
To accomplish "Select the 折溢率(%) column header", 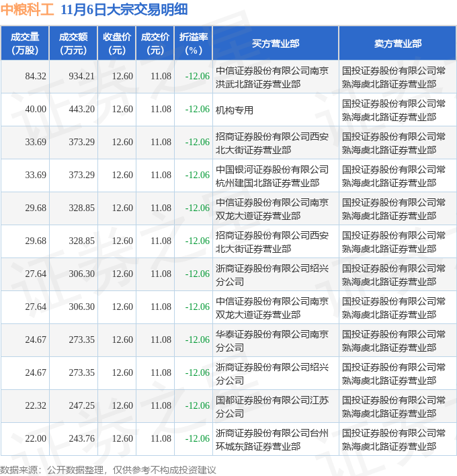I will tap(194, 44).
